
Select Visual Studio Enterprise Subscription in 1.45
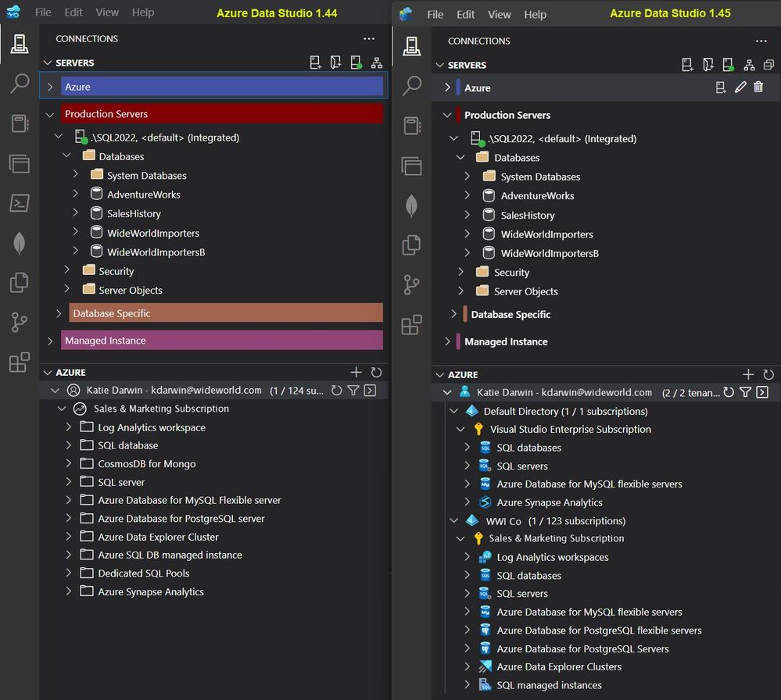[570, 429]
